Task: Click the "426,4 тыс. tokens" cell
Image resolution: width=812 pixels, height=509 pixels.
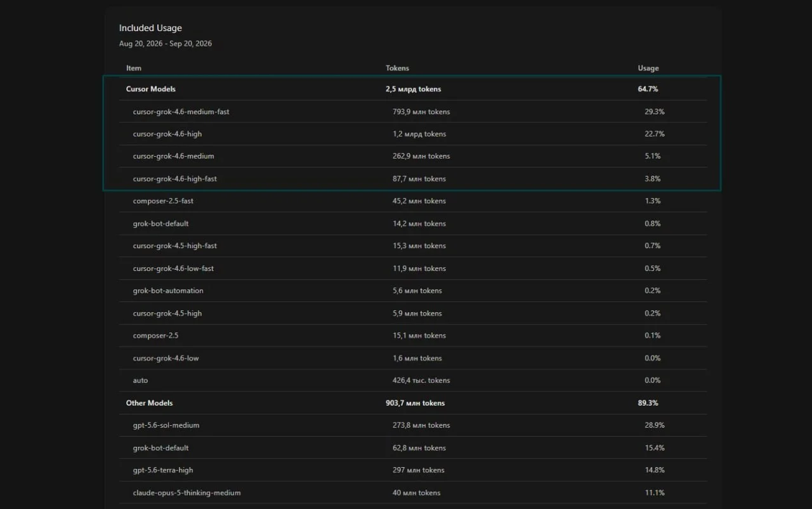Action: pyautogui.click(x=421, y=381)
